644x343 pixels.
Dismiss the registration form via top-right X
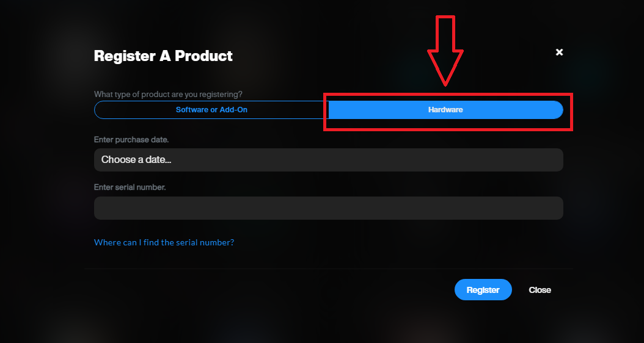[559, 52]
